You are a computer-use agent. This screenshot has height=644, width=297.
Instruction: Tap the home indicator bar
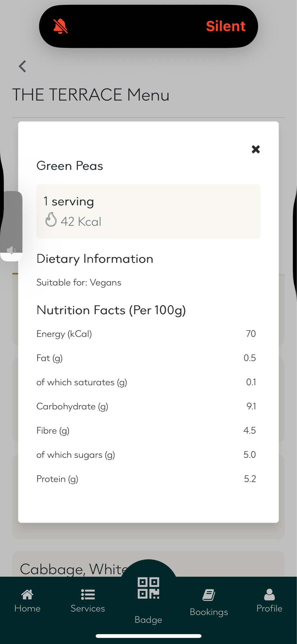(x=148, y=636)
